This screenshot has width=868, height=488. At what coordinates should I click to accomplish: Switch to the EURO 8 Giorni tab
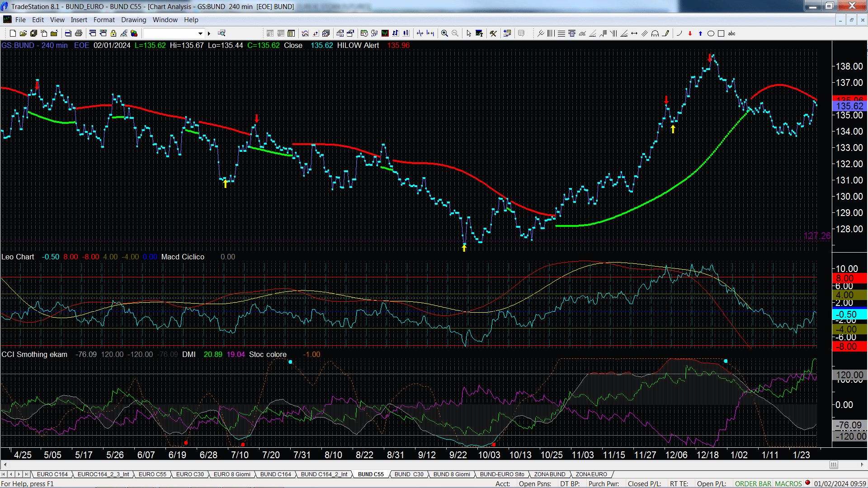232,474
